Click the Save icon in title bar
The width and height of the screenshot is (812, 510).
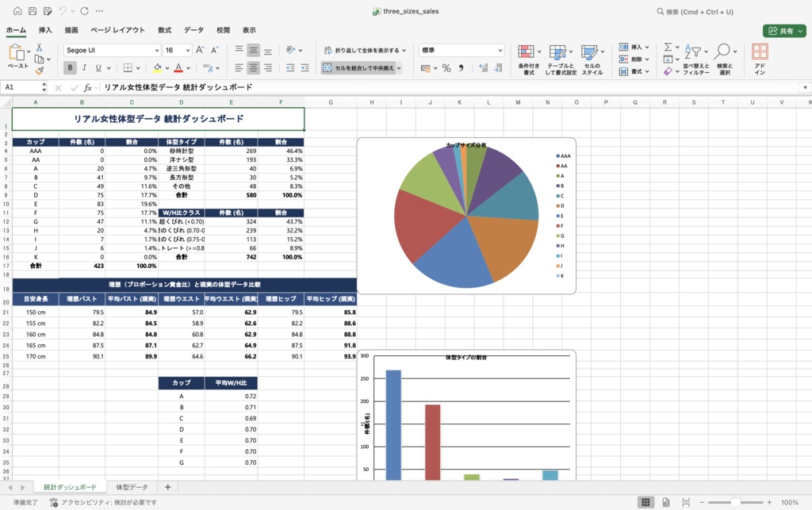tap(33, 11)
